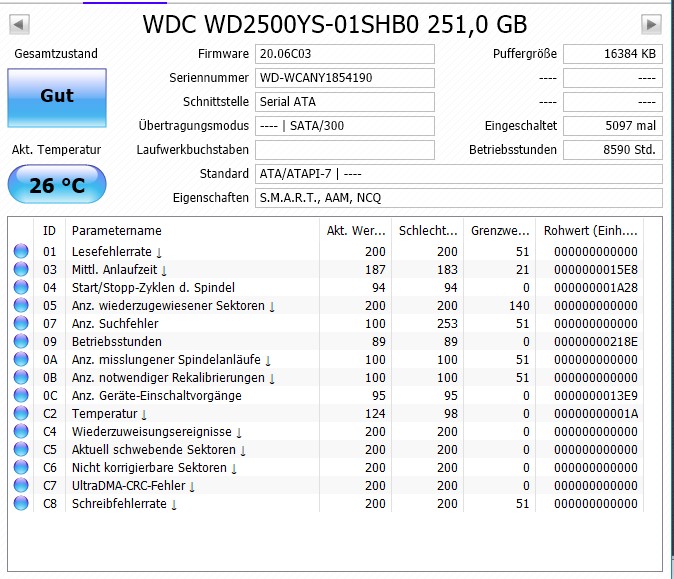
Task: Select status orb for notwendiger Rekalibrierungen row
Action: tap(21, 377)
